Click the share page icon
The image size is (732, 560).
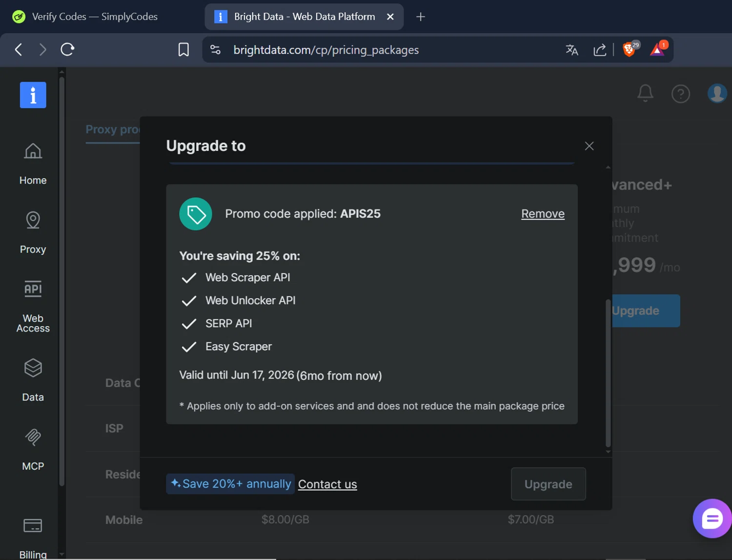(x=600, y=50)
